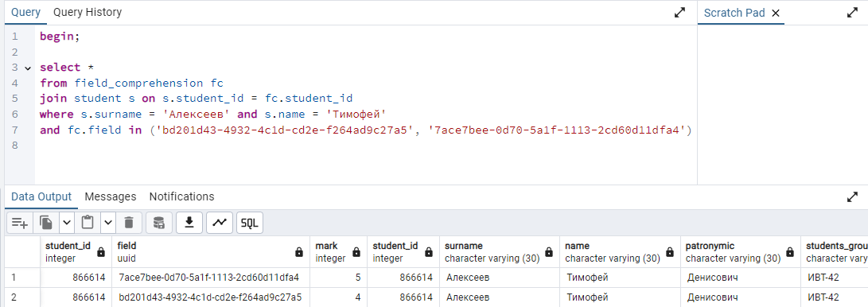This screenshot has width=868, height=307.
Task: Click the SQL button in data toolbar
Action: point(250,223)
